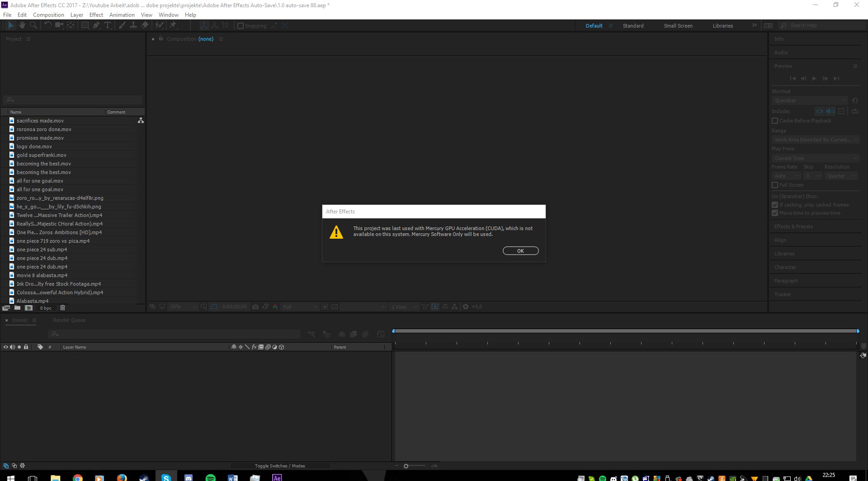Open the Project panel menu
Viewport: 868px width, 481px height.
[x=28, y=39]
